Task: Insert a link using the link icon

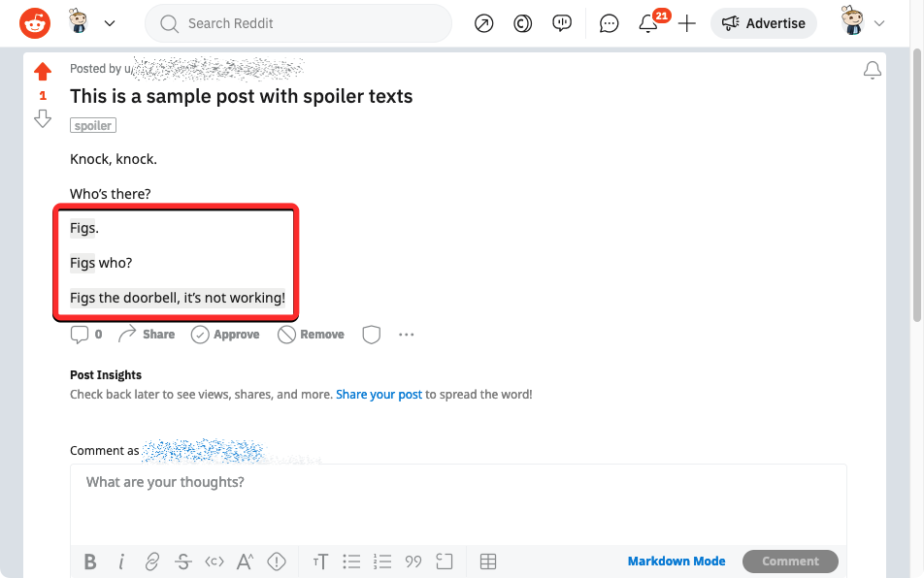Action: click(x=152, y=562)
